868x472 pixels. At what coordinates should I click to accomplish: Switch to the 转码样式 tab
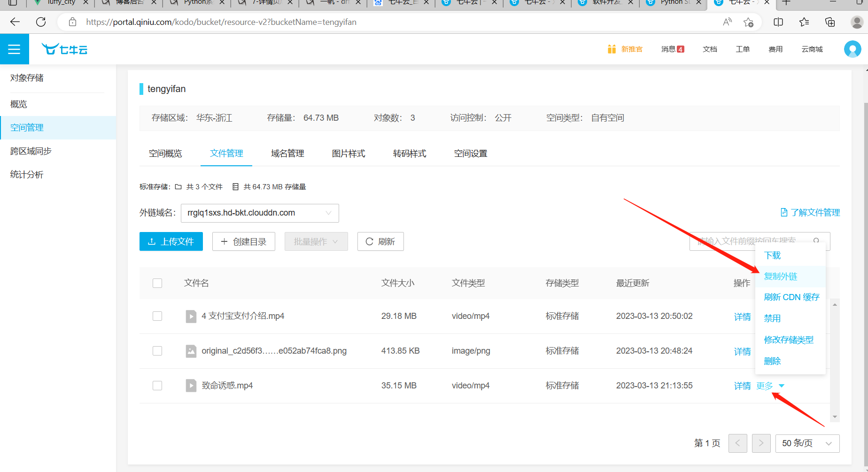(410, 154)
